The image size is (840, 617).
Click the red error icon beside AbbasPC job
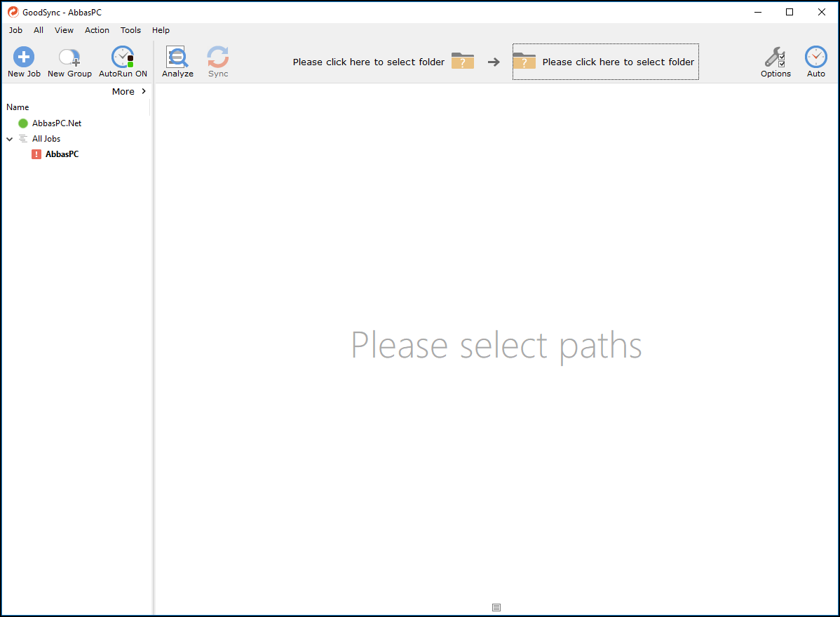tap(36, 154)
